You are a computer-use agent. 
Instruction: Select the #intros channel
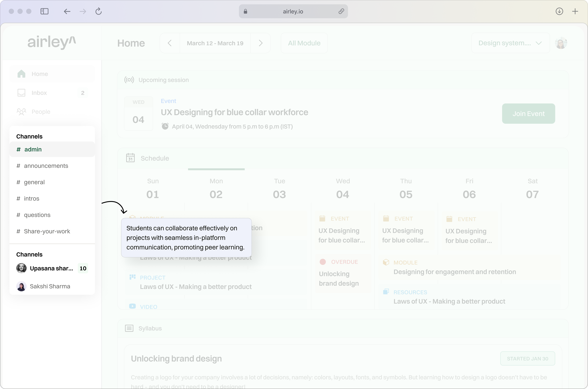click(x=52, y=198)
